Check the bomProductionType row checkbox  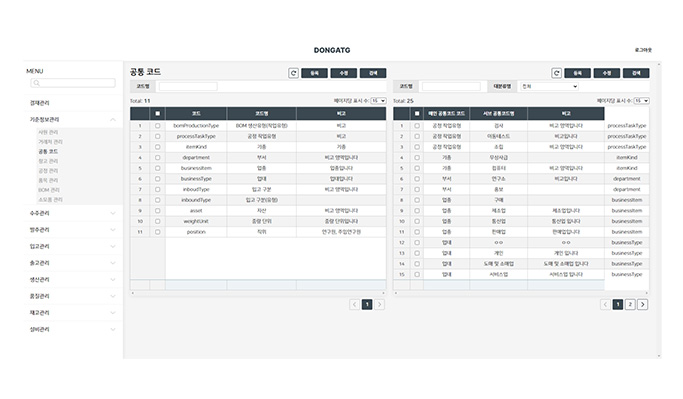pyautogui.click(x=158, y=125)
